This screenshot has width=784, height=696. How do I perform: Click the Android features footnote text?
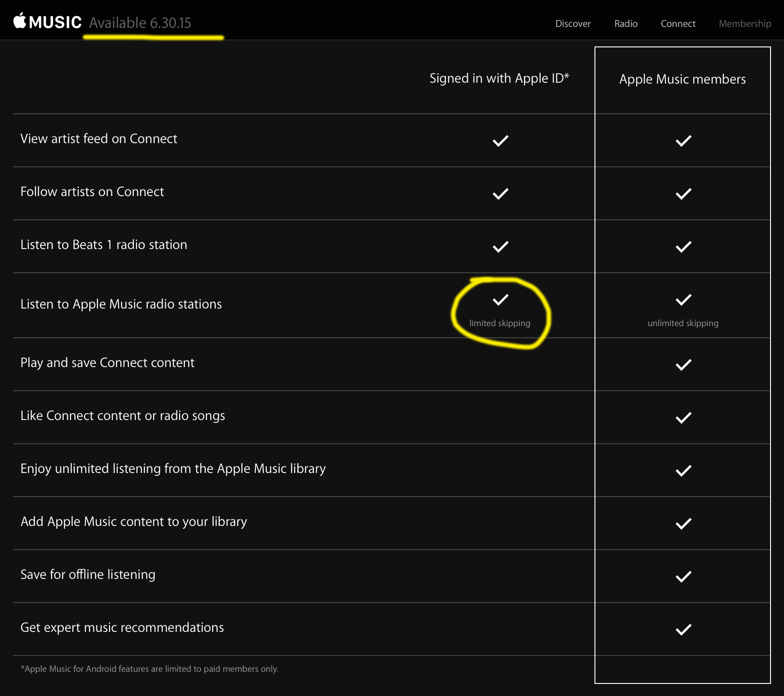(150, 669)
